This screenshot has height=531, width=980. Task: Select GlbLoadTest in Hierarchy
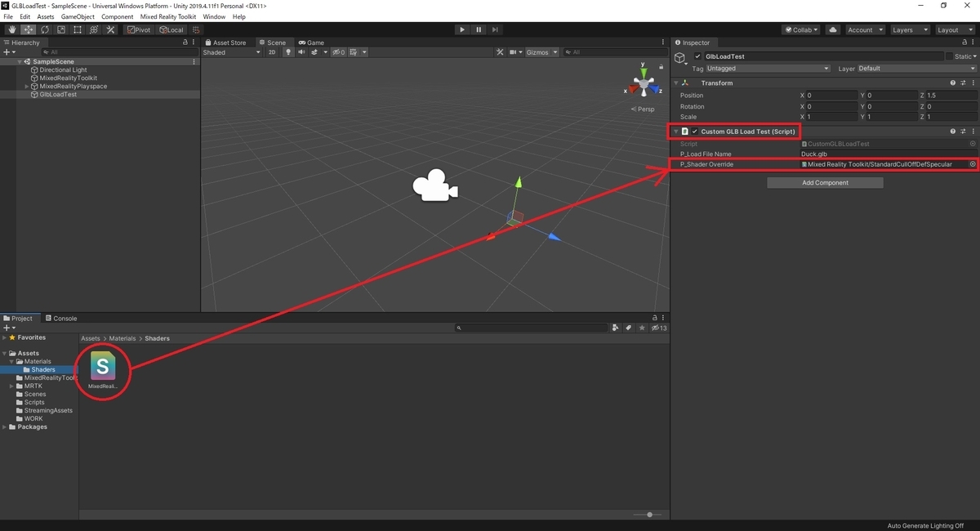coord(58,95)
